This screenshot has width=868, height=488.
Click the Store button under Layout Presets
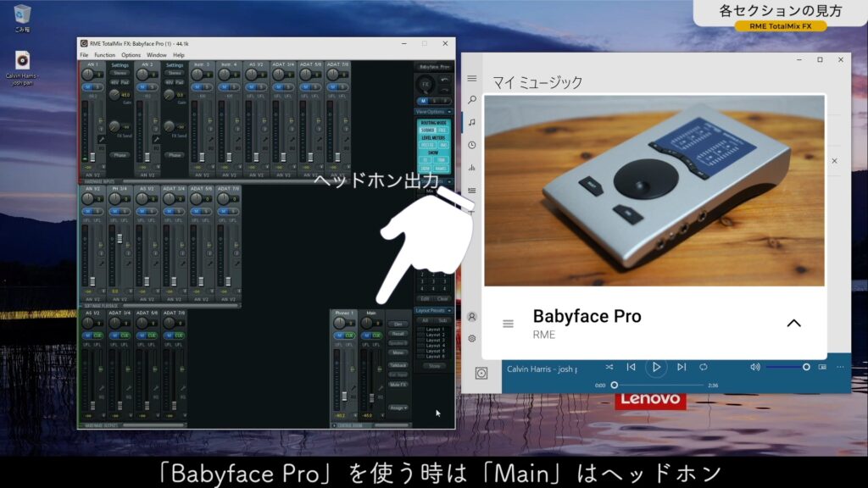[x=435, y=366]
